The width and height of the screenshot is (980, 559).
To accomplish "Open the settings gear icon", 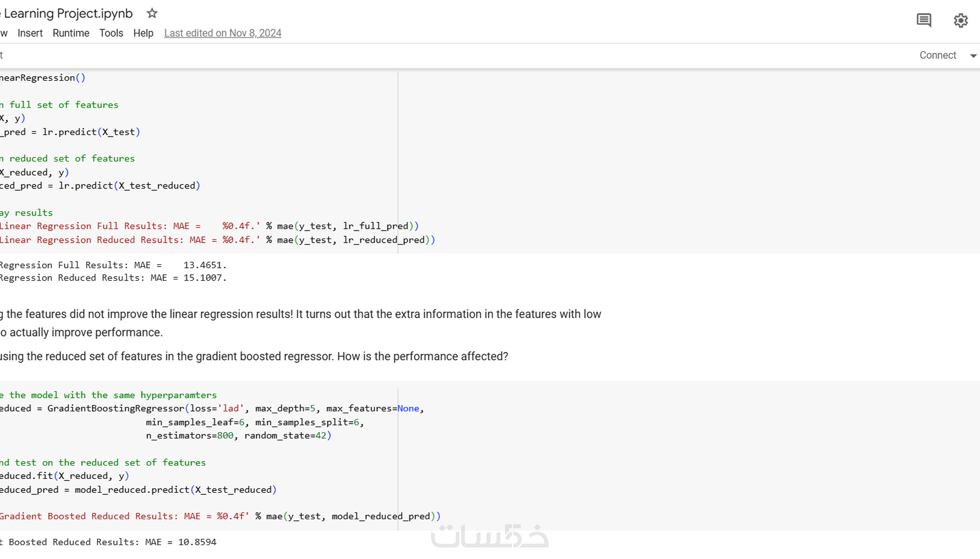I will (x=960, y=20).
